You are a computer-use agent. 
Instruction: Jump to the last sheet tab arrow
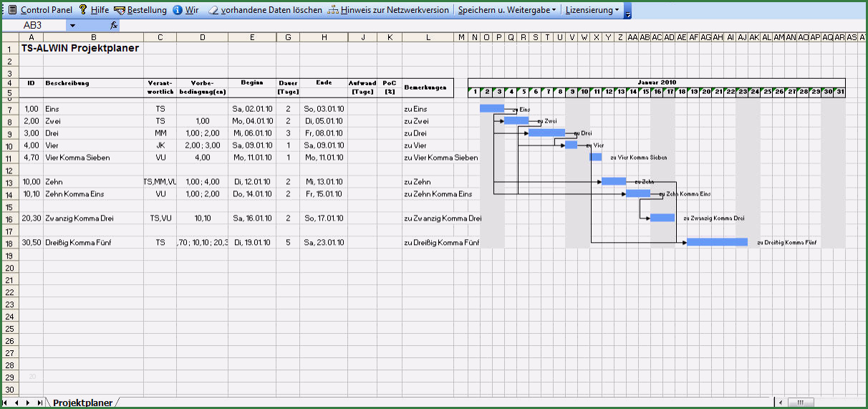click(38, 403)
